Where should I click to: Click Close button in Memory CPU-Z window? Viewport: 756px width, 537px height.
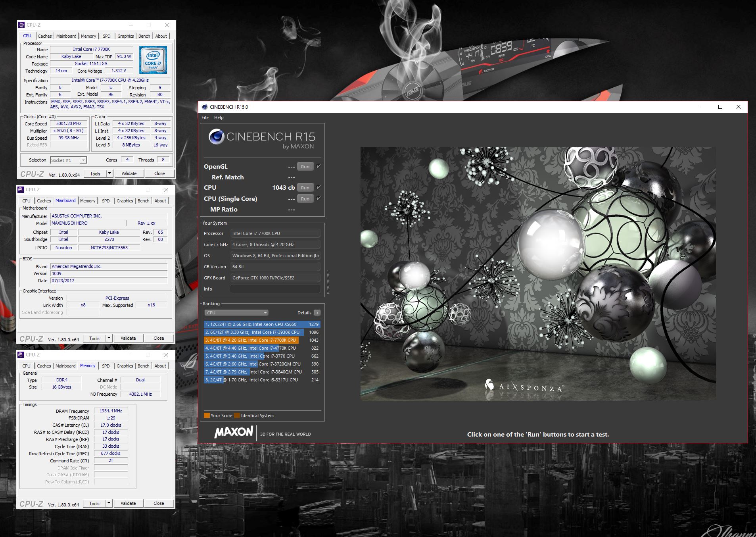click(159, 503)
